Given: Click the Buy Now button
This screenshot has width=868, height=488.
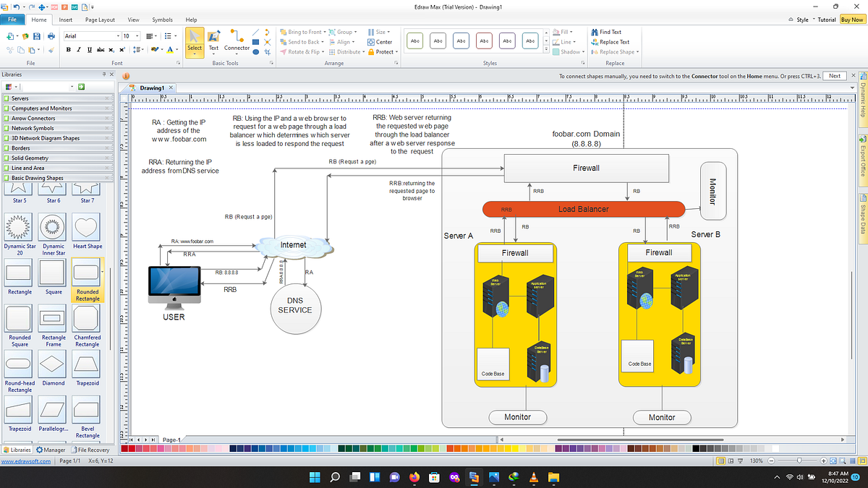Looking at the screenshot, I should (x=851, y=20).
